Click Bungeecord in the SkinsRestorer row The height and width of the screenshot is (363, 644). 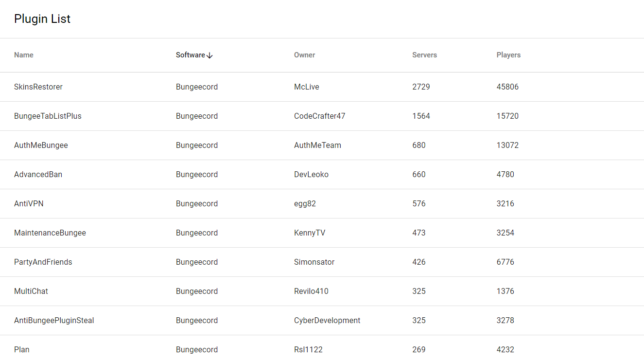click(x=197, y=87)
